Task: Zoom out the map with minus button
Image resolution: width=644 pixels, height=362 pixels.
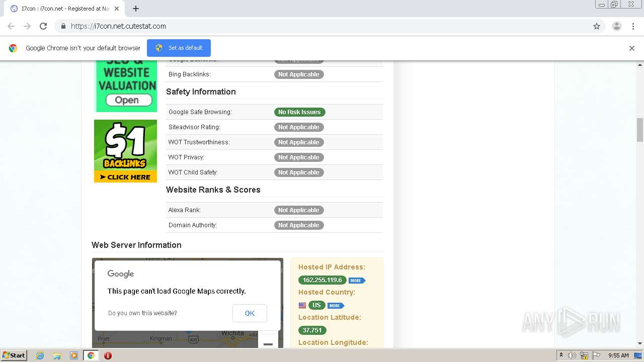Action: (268, 344)
